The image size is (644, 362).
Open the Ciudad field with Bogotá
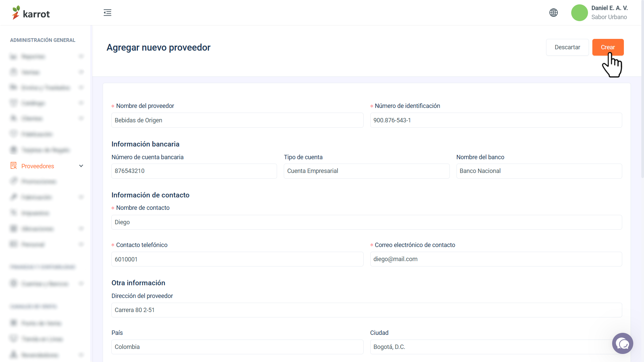496,347
